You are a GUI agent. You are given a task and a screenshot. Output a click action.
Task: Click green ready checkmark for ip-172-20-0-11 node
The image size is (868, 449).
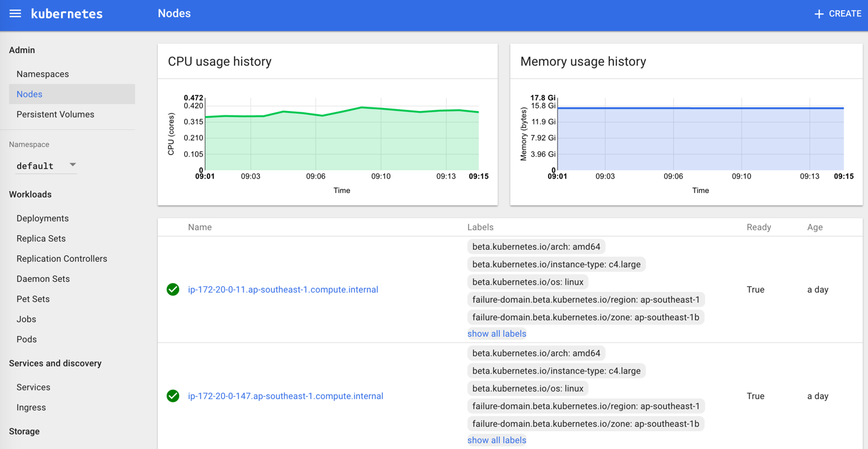(x=173, y=289)
